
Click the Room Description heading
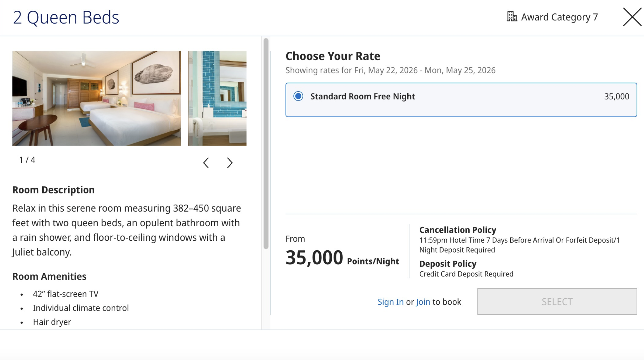click(53, 190)
